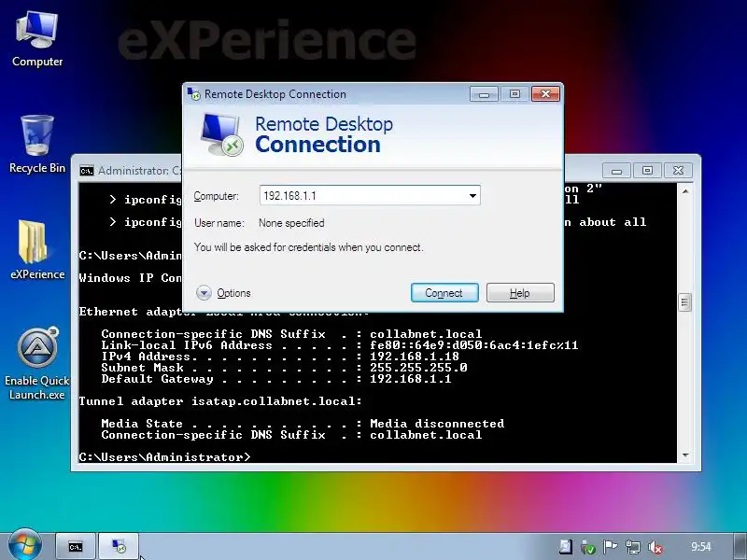Open the Computer desktop icon
The height and width of the screenshot is (560, 747).
point(37,40)
